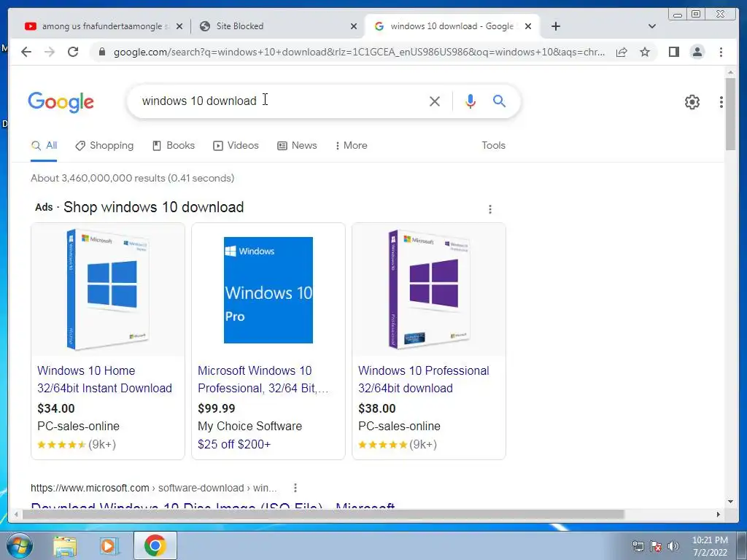The width and height of the screenshot is (747, 560).
Task: Open Chrome three-dot menu
Action: [x=721, y=52]
